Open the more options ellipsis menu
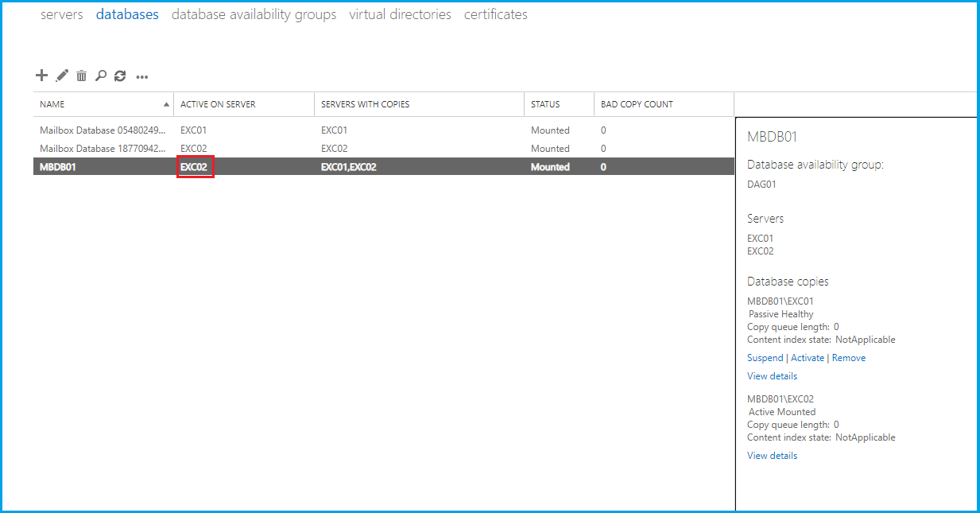 pos(142,76)
